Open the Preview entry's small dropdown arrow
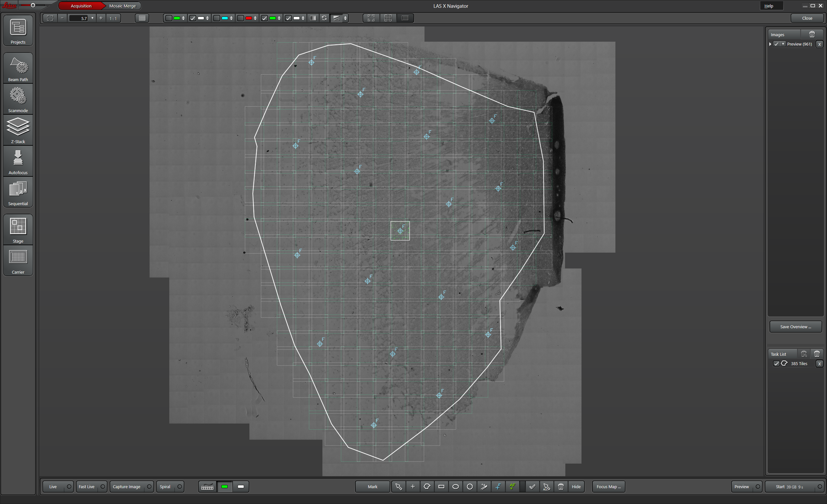Screen dimensions: 827x504 click(x=783, y=44)
